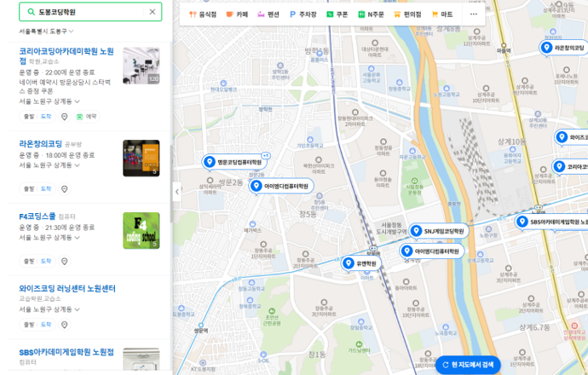
Task: Set 라온창의코딩 as 출발 point
Action: click(29, 189)
